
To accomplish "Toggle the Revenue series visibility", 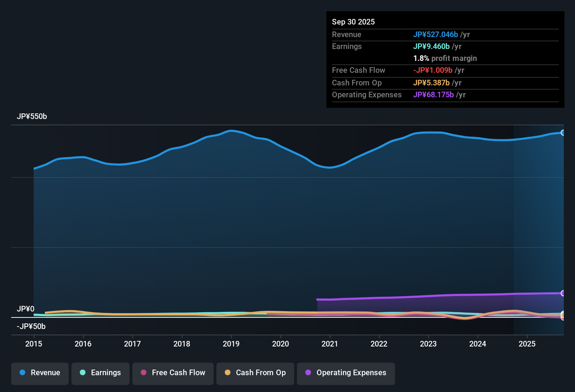I will (40, 373).
